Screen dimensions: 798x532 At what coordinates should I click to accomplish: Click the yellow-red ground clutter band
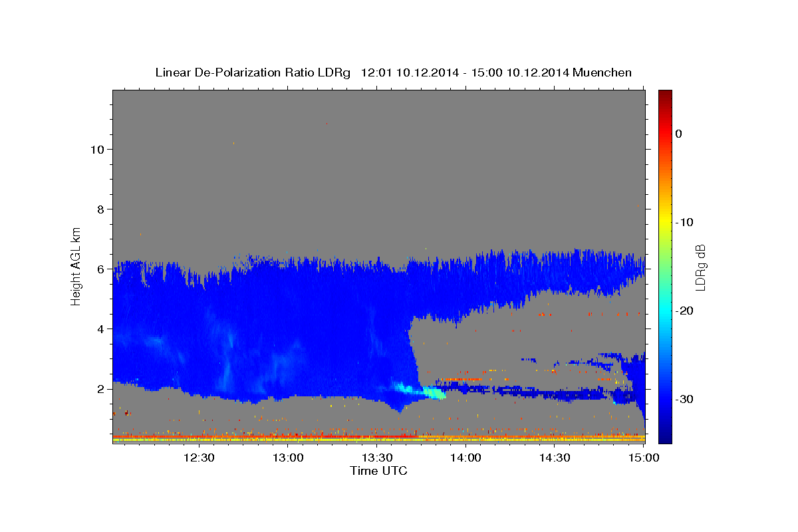tap(379, 438)
